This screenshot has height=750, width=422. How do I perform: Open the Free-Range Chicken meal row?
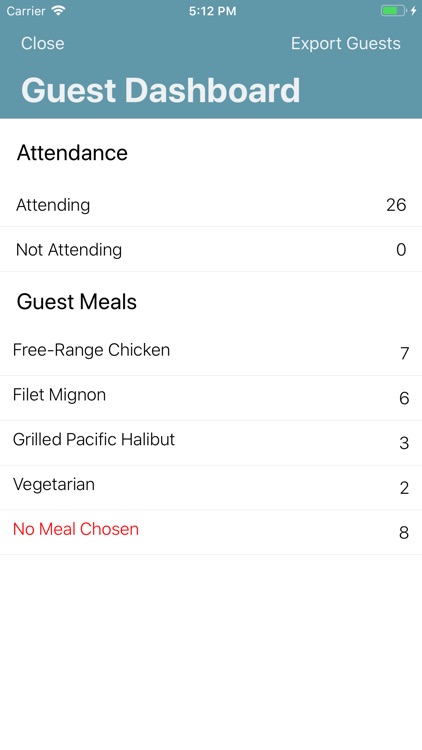coord(211,353)
